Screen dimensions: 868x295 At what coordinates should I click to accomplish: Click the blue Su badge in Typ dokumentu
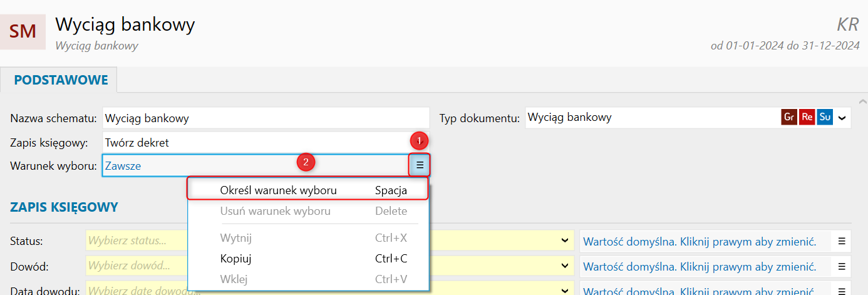tap(825, 117)
